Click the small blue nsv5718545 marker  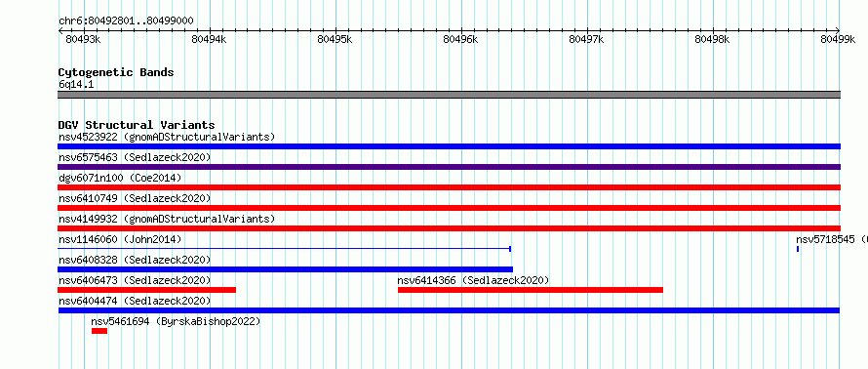[798, 249]
